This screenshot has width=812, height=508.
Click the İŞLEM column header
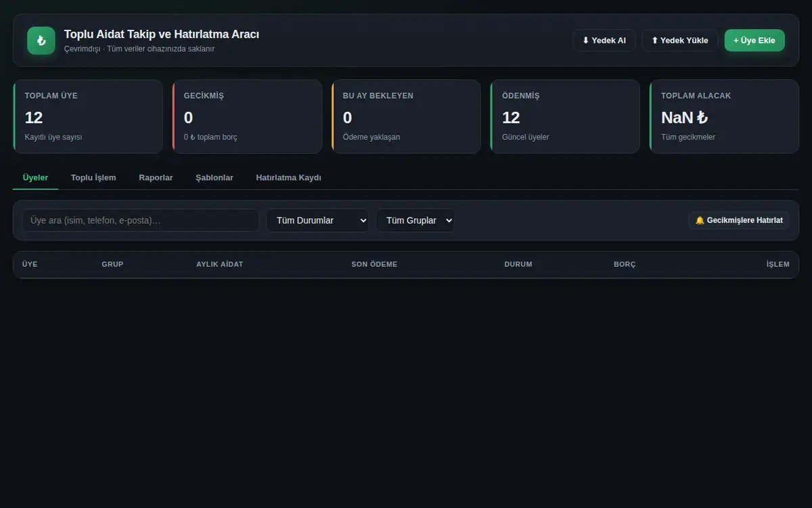pos(777,264)
